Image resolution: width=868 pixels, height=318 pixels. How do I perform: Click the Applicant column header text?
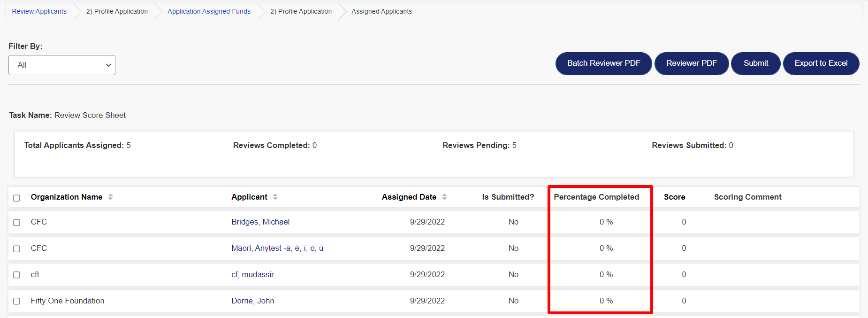click(249, 197)
